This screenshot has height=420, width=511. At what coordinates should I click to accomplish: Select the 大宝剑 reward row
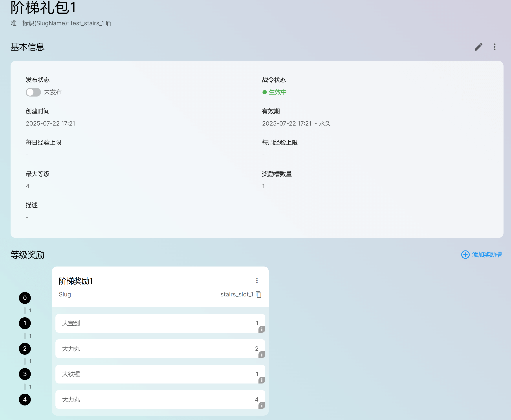click(160, 323)
